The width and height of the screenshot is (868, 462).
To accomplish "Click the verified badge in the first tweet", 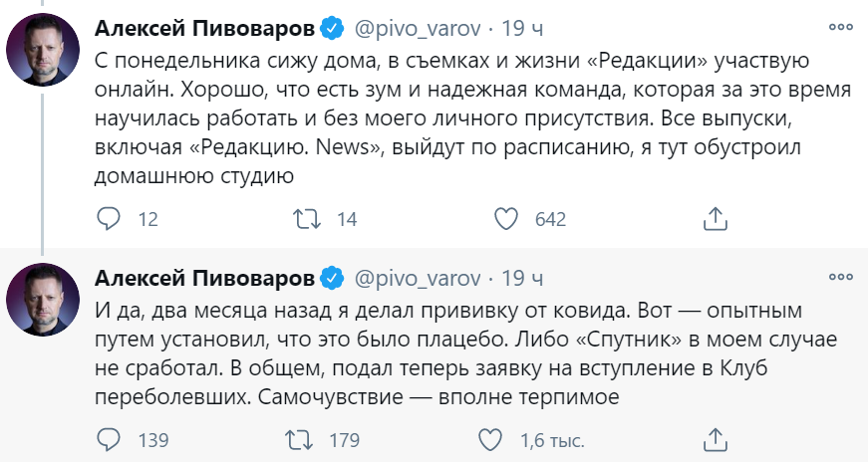I will 333,26.
